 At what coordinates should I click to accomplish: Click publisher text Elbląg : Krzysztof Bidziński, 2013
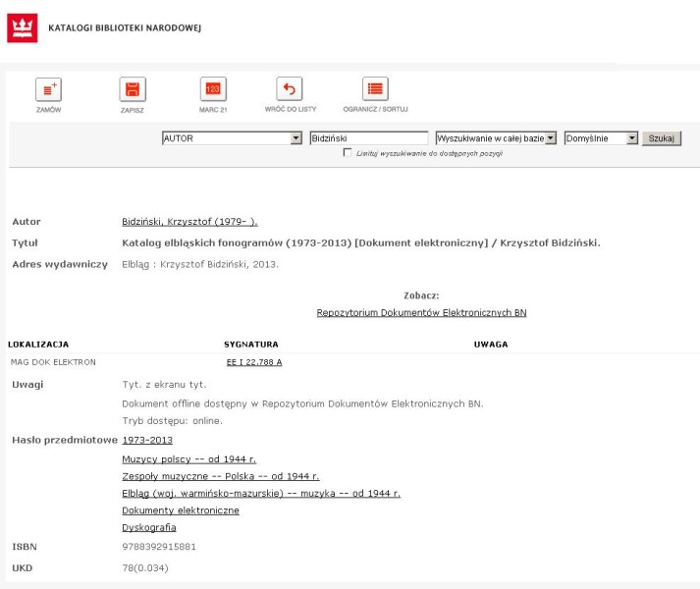pos(200,264)
